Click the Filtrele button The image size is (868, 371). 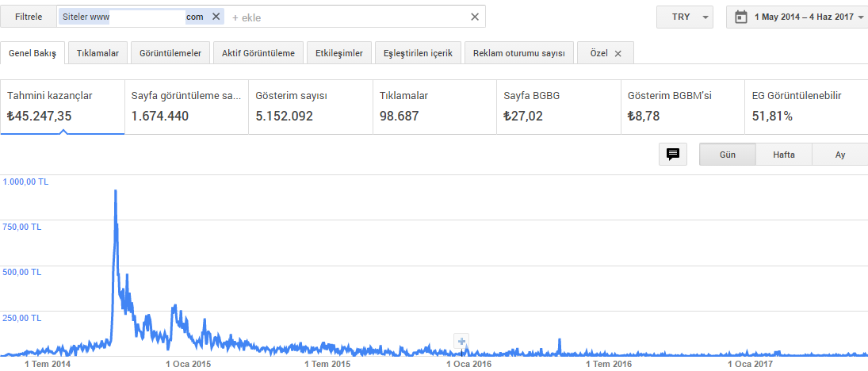tap(29, 17)
